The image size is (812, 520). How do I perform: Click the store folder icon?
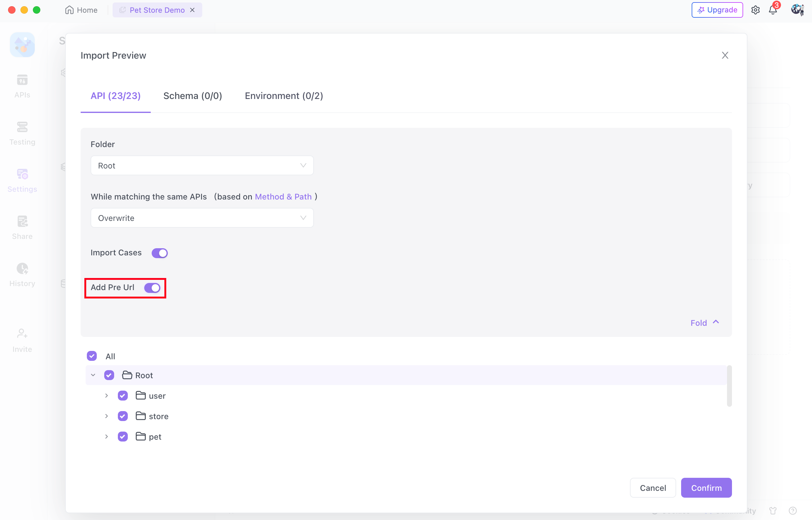(x=141, y=416)
